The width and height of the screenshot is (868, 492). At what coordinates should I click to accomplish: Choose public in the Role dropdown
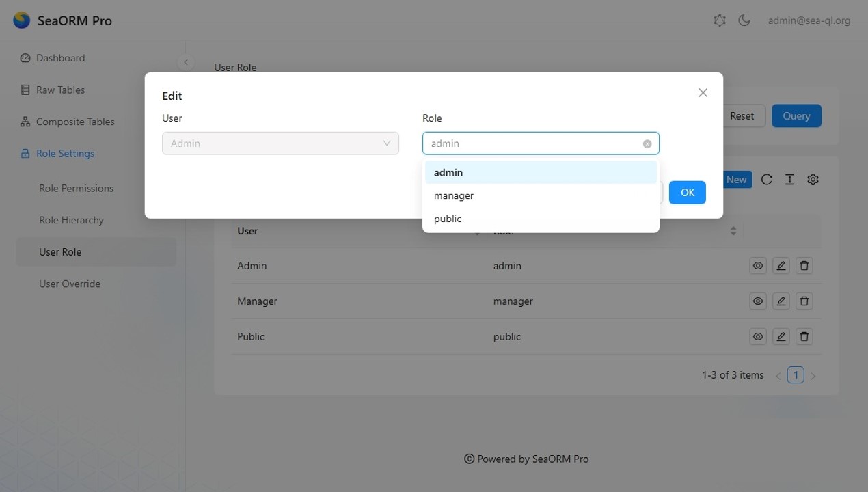click(x=448, y=219)
